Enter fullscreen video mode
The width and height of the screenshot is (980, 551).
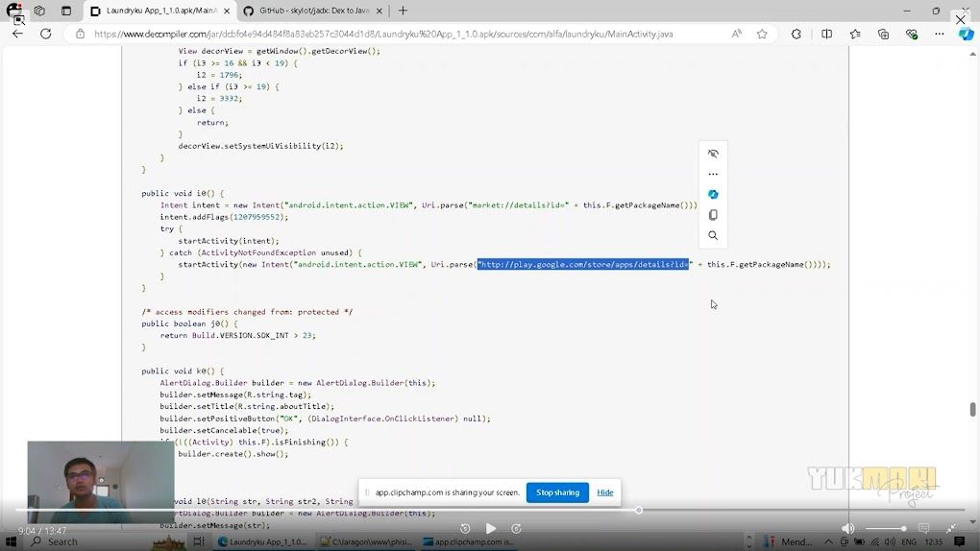tap(950, 529)
